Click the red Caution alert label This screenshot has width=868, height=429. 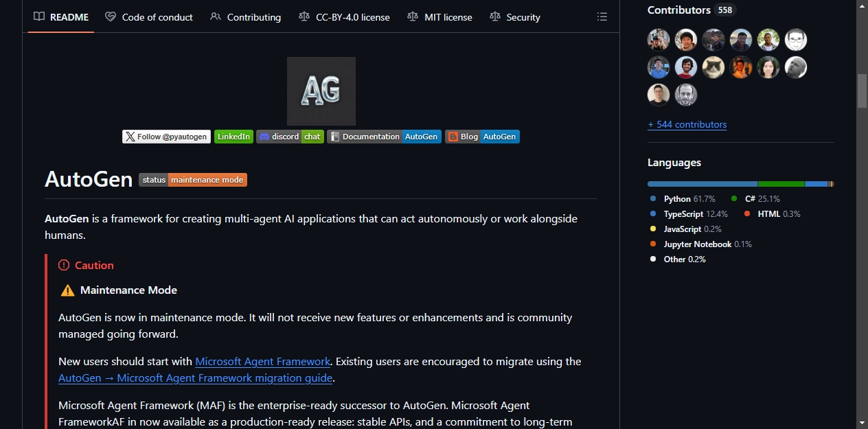[86, 265]
